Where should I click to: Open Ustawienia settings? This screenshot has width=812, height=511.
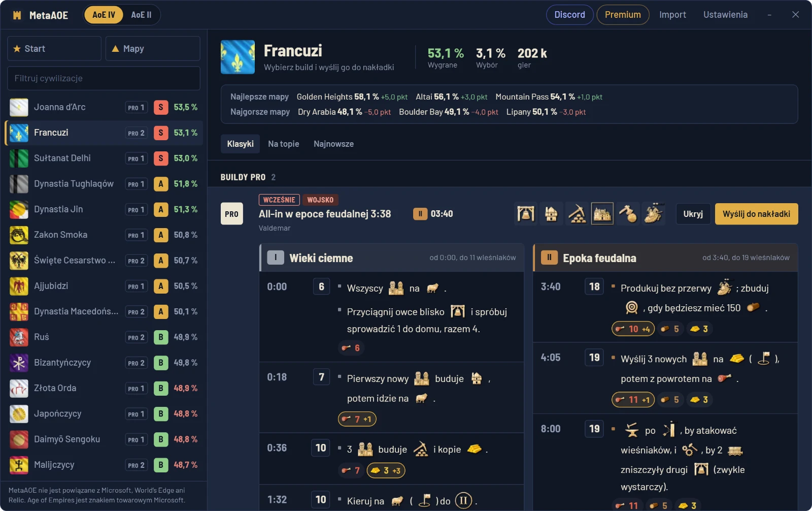tap(725, 15)
